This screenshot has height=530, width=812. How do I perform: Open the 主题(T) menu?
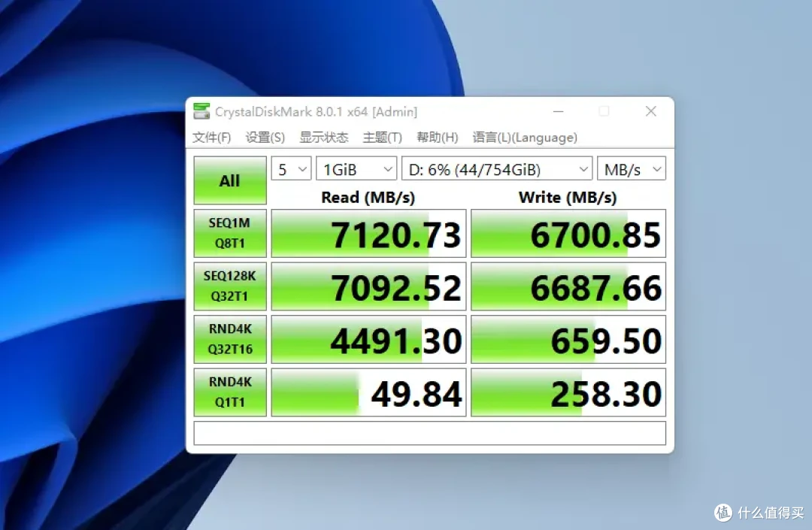tap(382, 138)
